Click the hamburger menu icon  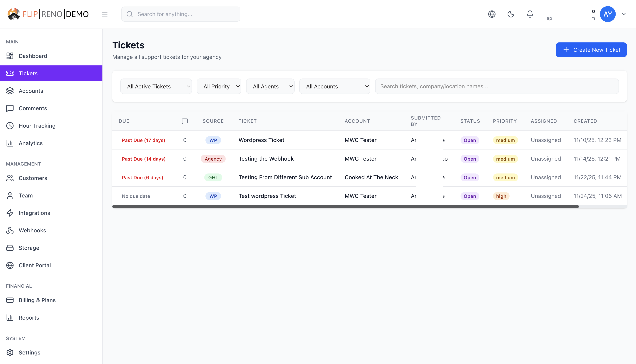[x=104, y=14]
